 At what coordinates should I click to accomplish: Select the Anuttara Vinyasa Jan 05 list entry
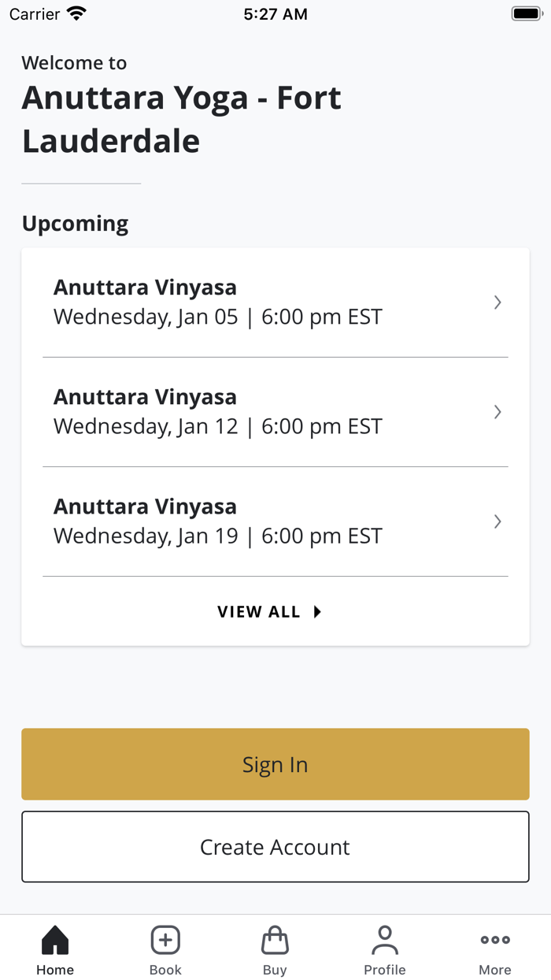(236, 302)
